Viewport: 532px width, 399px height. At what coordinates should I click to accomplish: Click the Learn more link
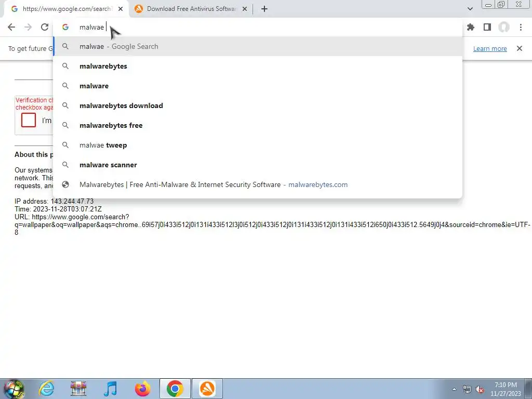tap(490, 48)
